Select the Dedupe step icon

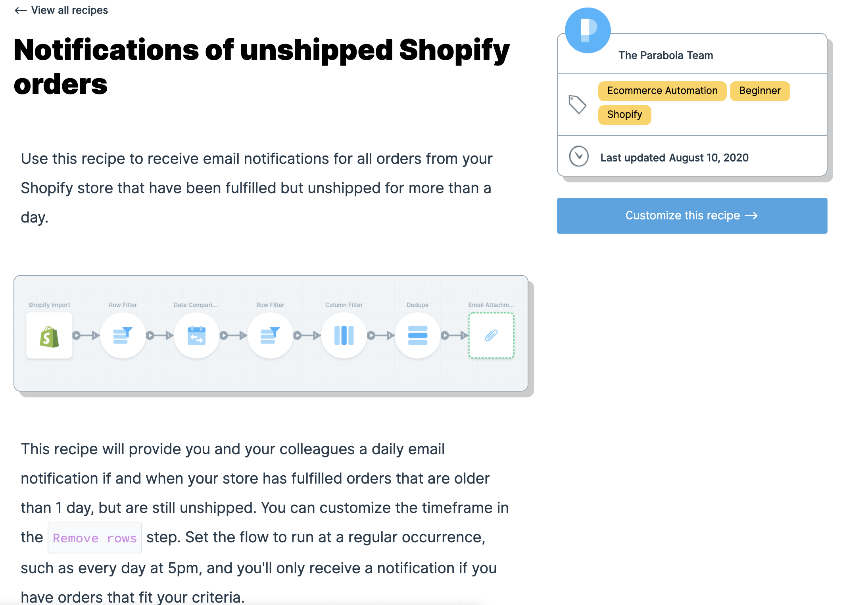pyautogui.click(x=418, y=336)
